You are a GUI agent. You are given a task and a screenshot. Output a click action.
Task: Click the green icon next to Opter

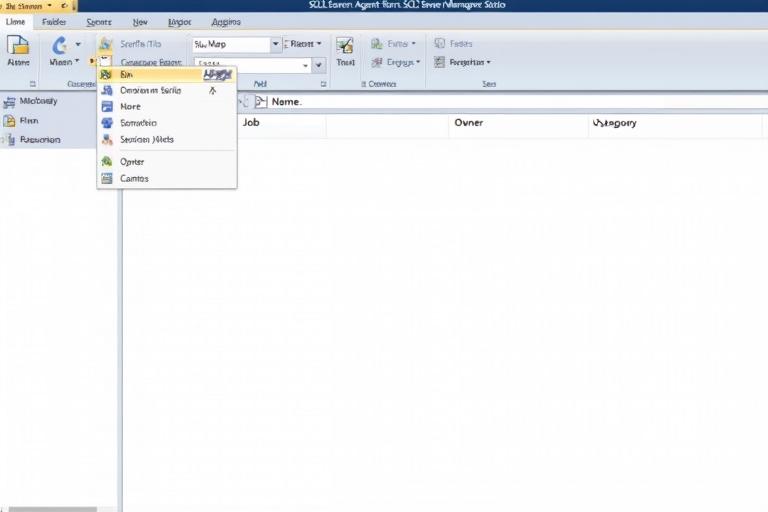[107, 161]
